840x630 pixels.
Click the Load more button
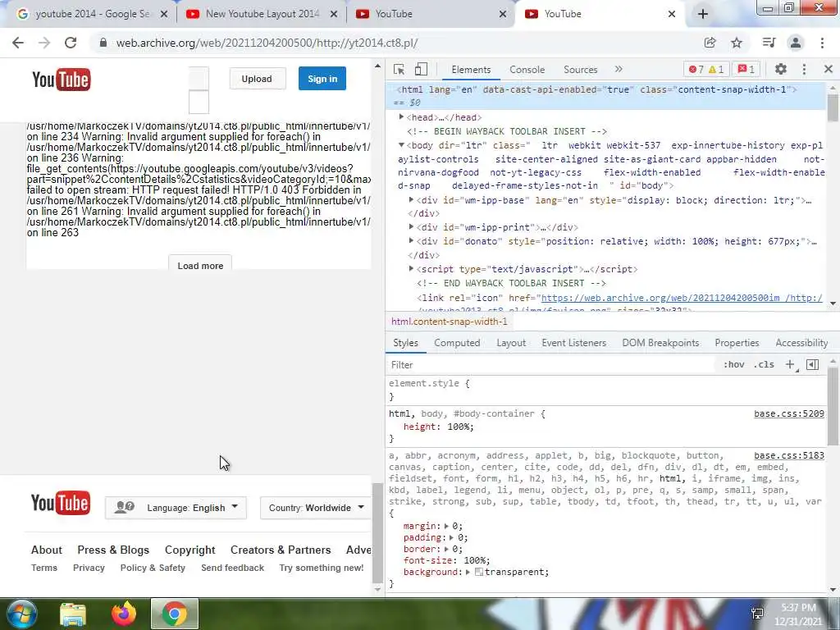point(200,264)
